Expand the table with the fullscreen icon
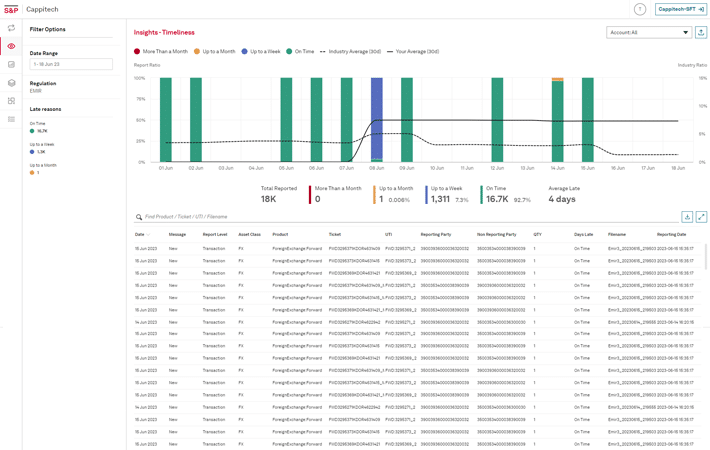710x450 pixels. tap(701, 217)
